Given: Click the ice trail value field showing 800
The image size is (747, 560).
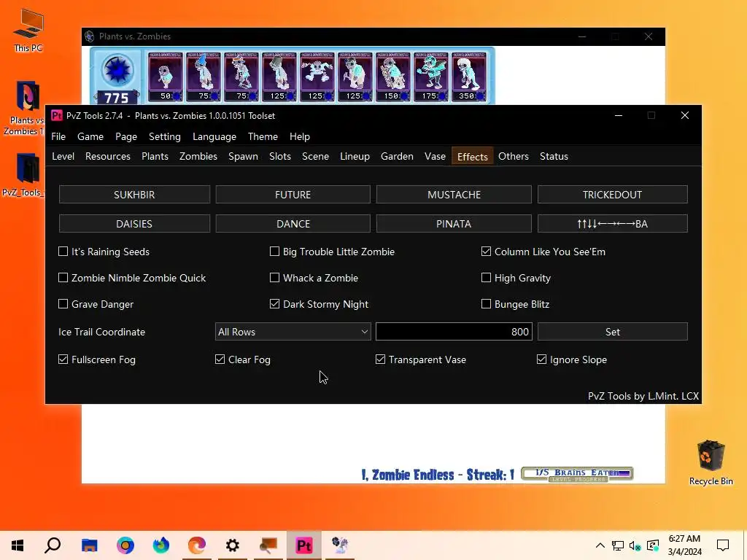Looking at the screenshot, I should click(x=454, y=332).
